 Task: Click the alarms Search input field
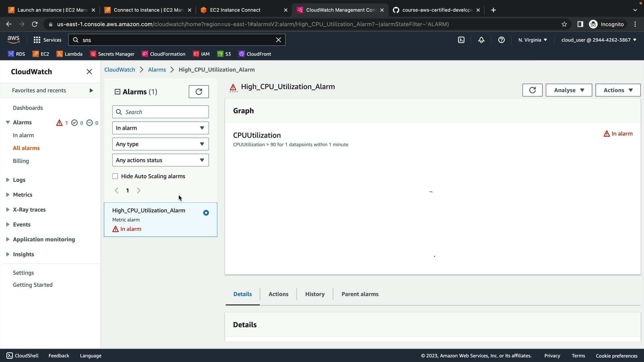pyautogui.click(x=164, y=112)
